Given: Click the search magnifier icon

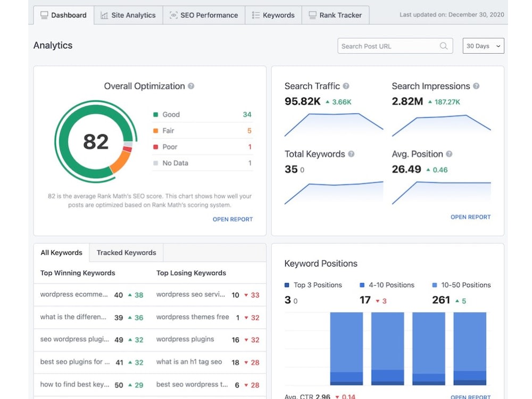Looking at the screenshot, I should (x=444, y=46).
